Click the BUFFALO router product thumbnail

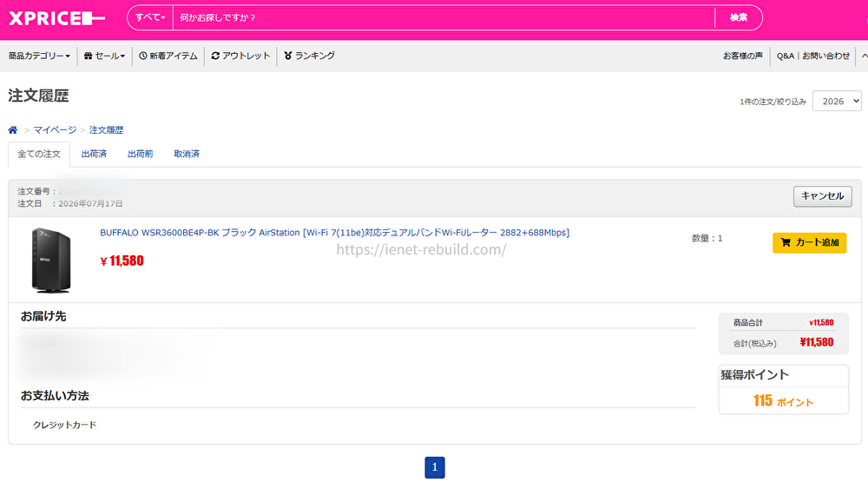(x=51, y=261)
